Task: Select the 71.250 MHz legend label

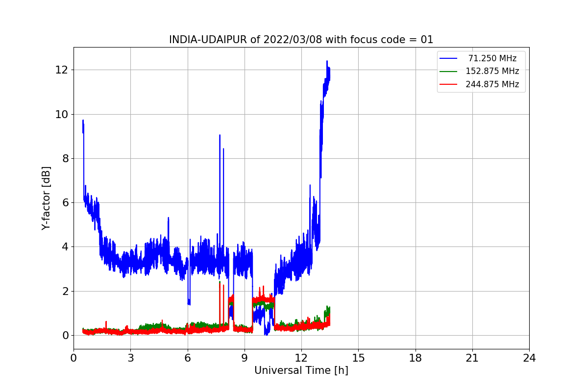Action: coord(492,58)
